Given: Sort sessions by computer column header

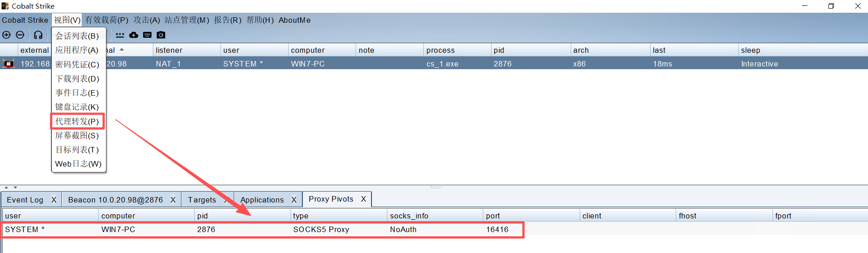Looking at the screenshot, I should coord(322,50).
